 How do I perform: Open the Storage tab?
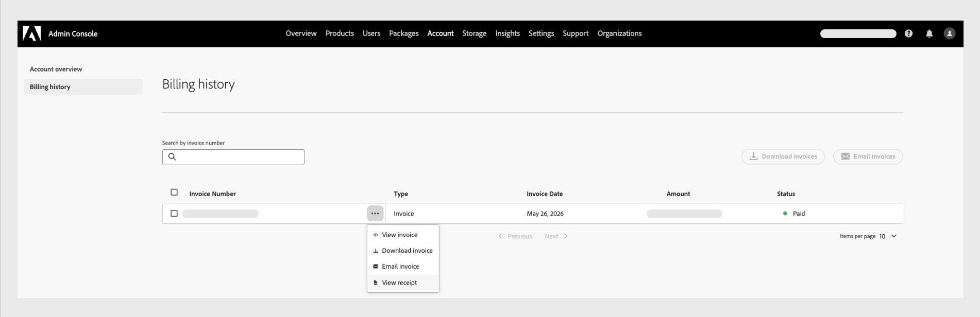point(475,33)
